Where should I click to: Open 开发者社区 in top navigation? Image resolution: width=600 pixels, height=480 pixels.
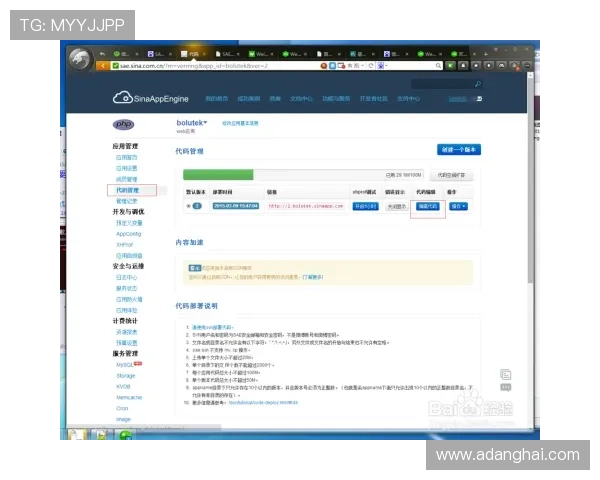click(373, 99)
